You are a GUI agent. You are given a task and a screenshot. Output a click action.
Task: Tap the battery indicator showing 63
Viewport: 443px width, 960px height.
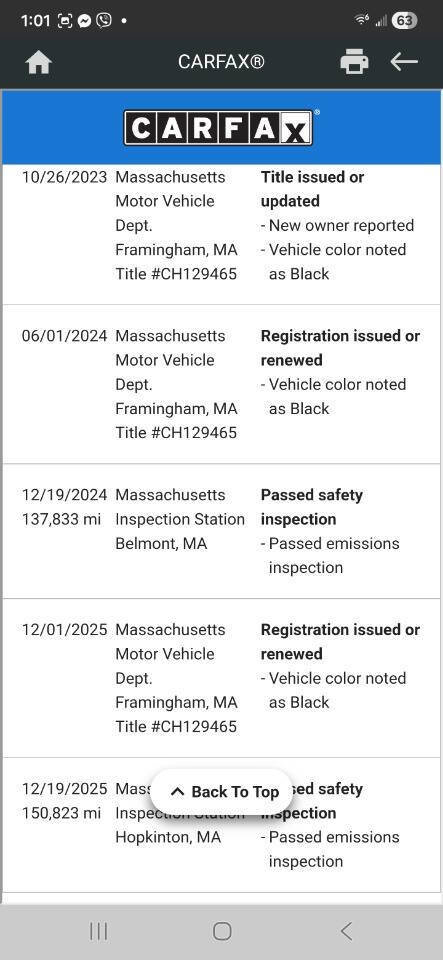(404, 20)
